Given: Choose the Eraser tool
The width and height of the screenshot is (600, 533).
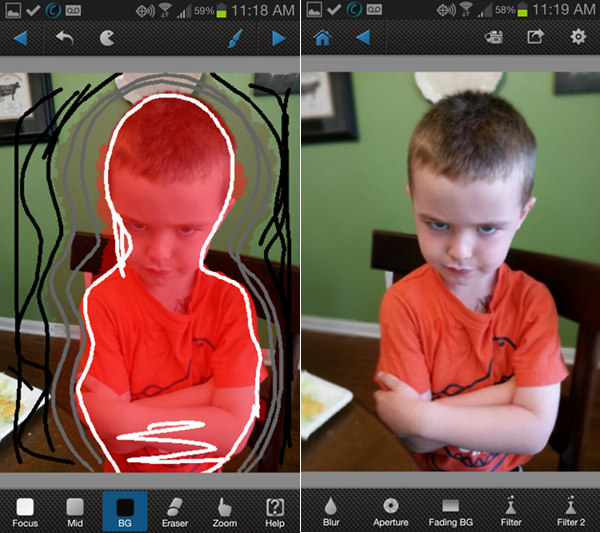Looking at the screenshot, I should click(175, 512).
